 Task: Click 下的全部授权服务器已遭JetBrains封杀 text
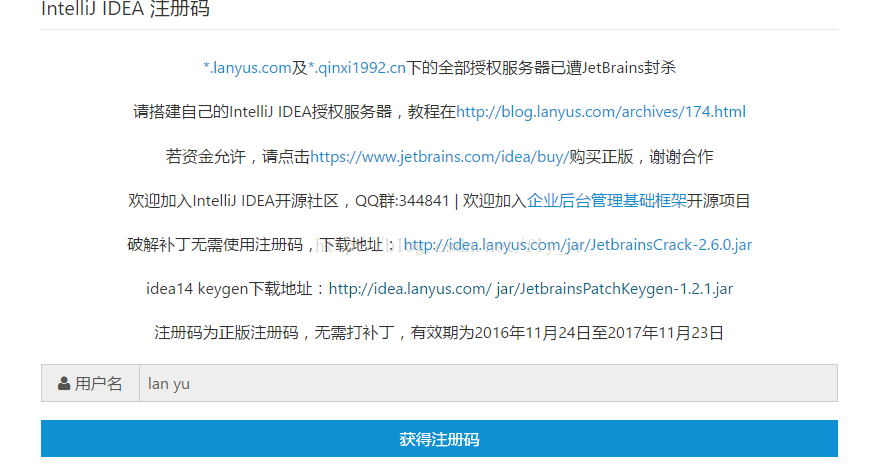tap(541, 68)
